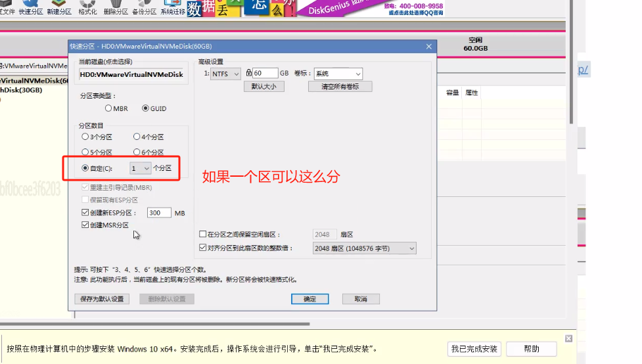
Task: Click the lock icon beside partition size
Action: point(248,73)
